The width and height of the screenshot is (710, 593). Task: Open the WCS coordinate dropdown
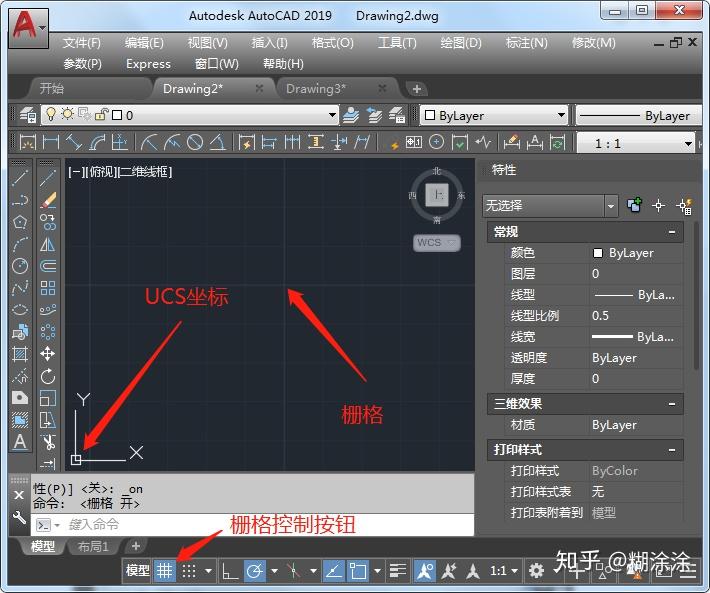click(x=437, y=243)
